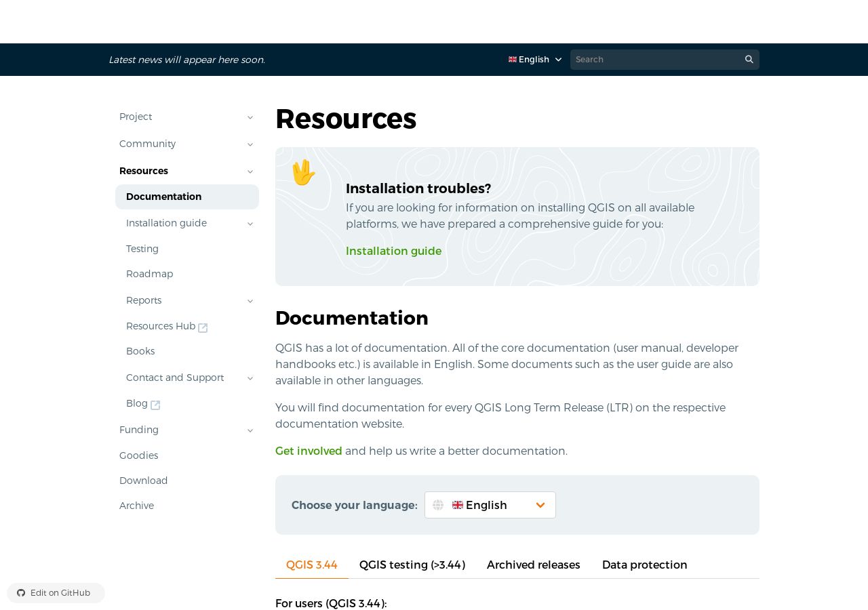Follow the green Installation guide link
The image size is (868, 610).
393,251
